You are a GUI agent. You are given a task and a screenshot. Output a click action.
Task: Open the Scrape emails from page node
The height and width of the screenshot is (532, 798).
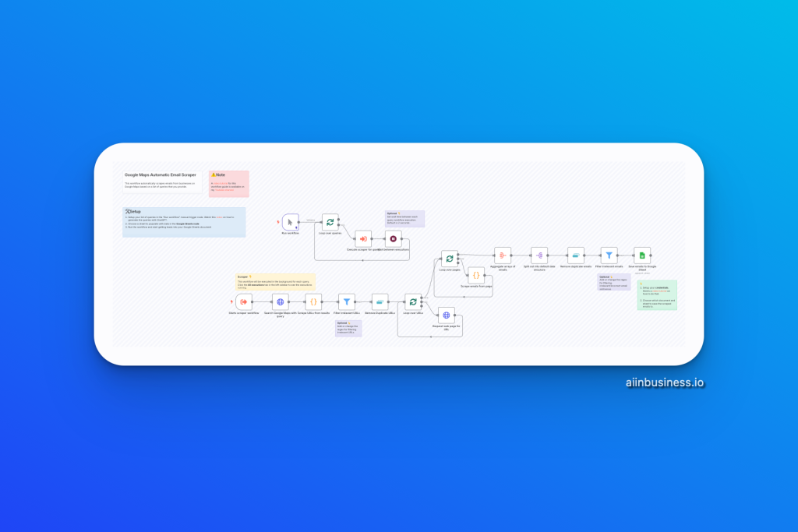pos(476,275)
